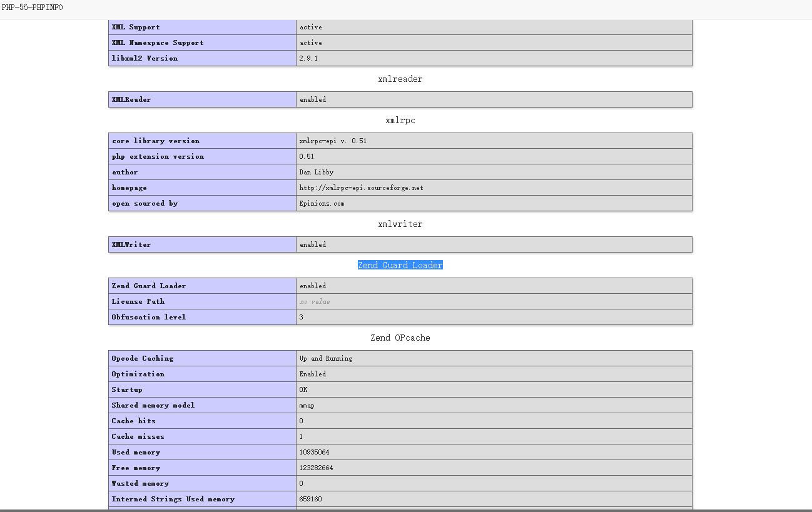Click Obfuscation level value 3
This screenshot has width=812, height=512.
click(301, 317)
